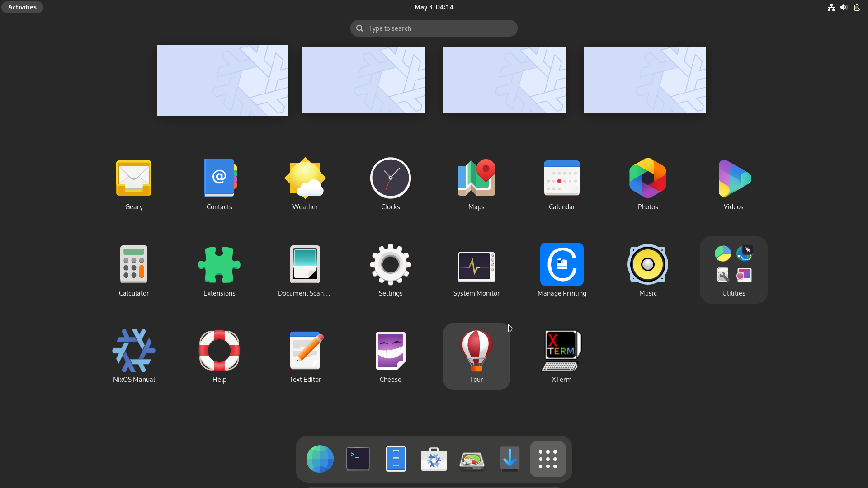Launch Maps from the app grid
This screenshot has height=488, width=868.
pyautogui.click(x=476, y=178)
